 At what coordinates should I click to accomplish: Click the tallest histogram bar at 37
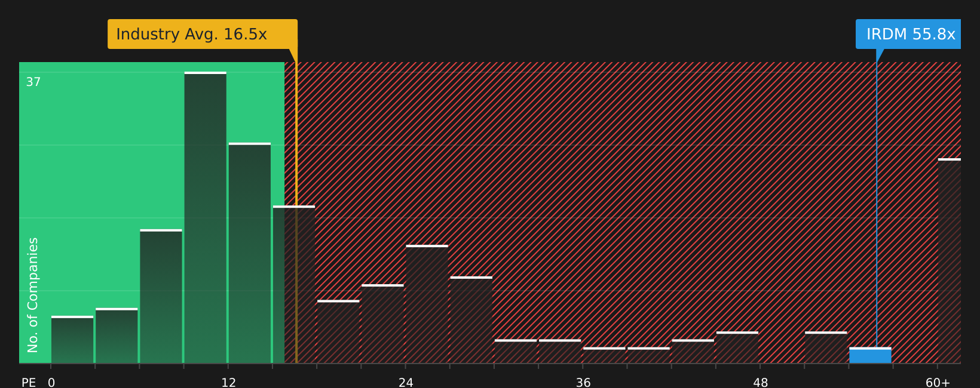(x=206, y=217)
